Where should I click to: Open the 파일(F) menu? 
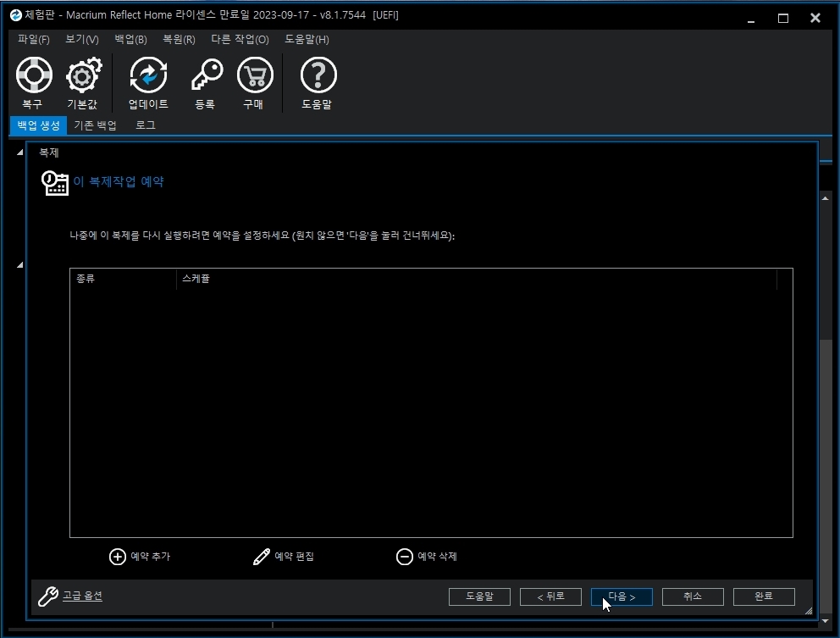pyautogui.click(x=33, y=40)
